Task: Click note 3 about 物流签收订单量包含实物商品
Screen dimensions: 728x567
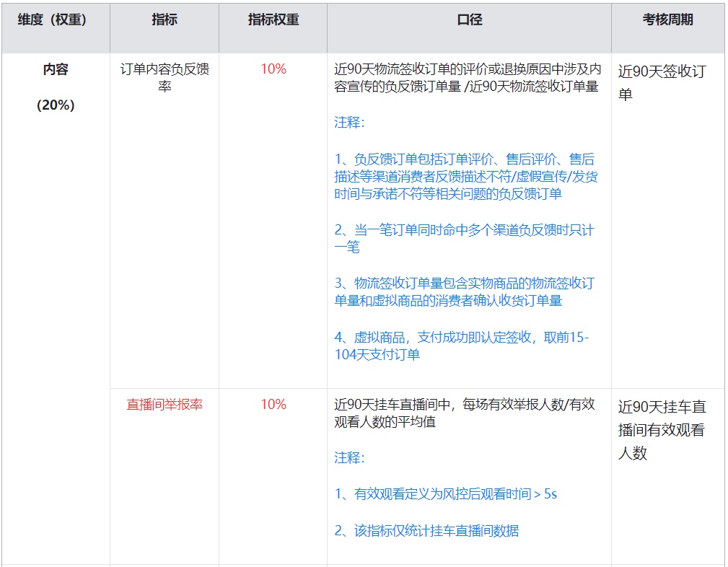Action: pyautogui.click(x=464, y=292)
